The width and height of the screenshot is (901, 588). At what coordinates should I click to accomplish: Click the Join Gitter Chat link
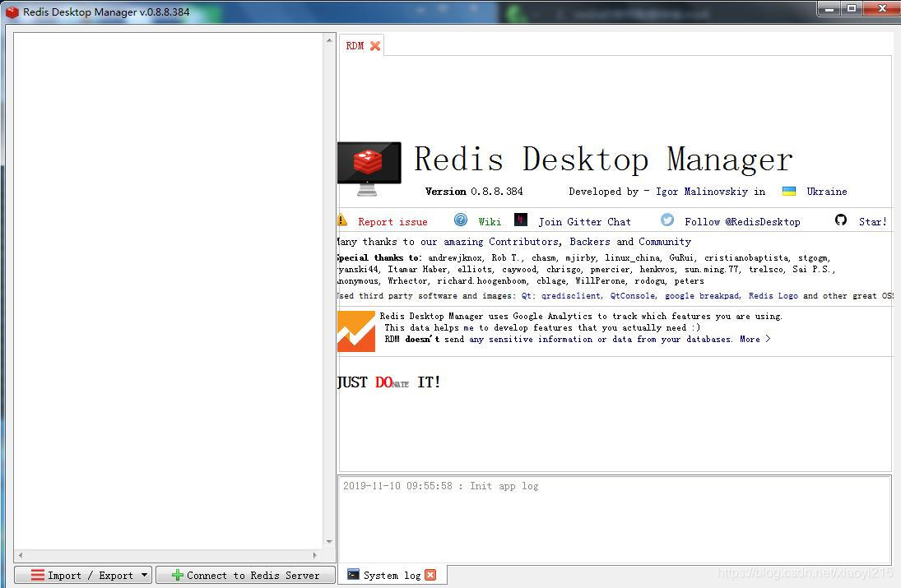click(584, 222)
